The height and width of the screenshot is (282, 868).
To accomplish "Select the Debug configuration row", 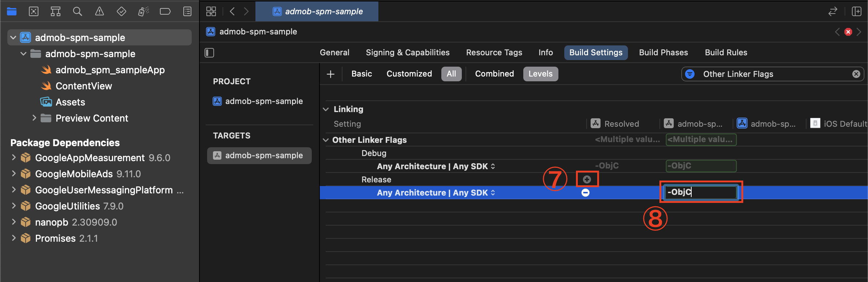I will 596,153.
